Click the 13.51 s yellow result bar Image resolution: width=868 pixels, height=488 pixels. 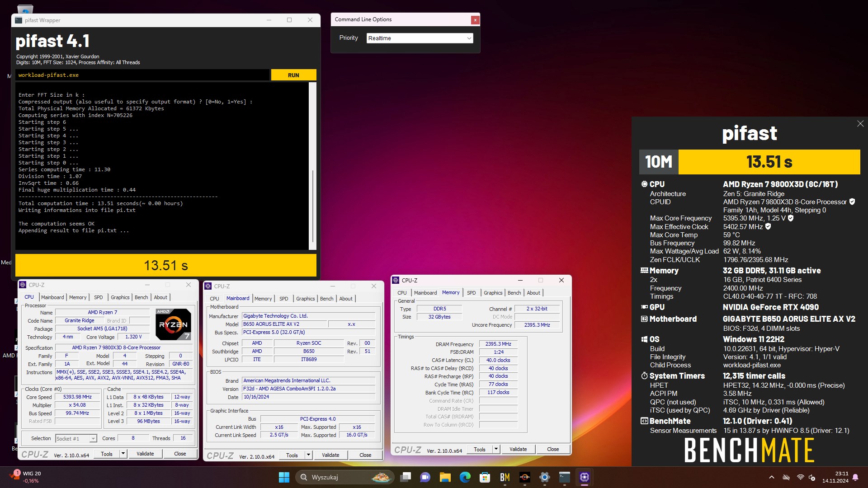pos(166,266)
